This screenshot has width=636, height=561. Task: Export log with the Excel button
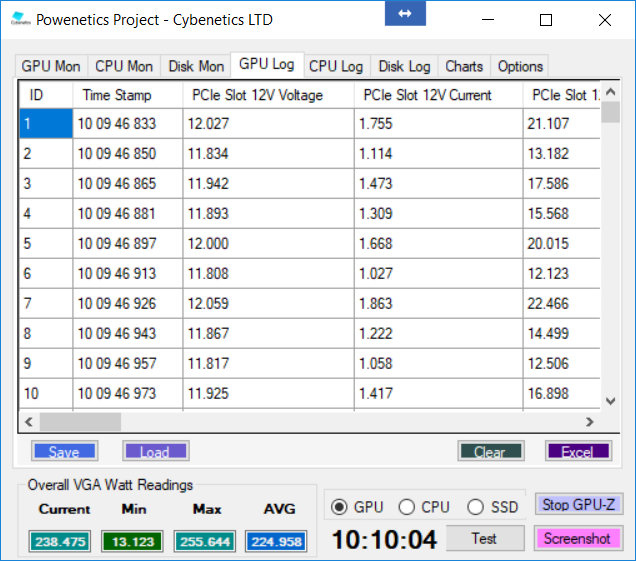[578, 451]
